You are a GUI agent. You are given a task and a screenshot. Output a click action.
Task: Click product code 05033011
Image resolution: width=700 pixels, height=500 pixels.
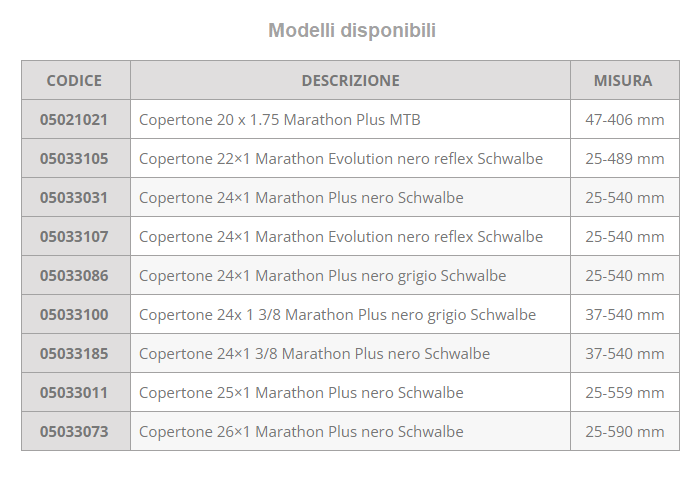coord(74,393)
